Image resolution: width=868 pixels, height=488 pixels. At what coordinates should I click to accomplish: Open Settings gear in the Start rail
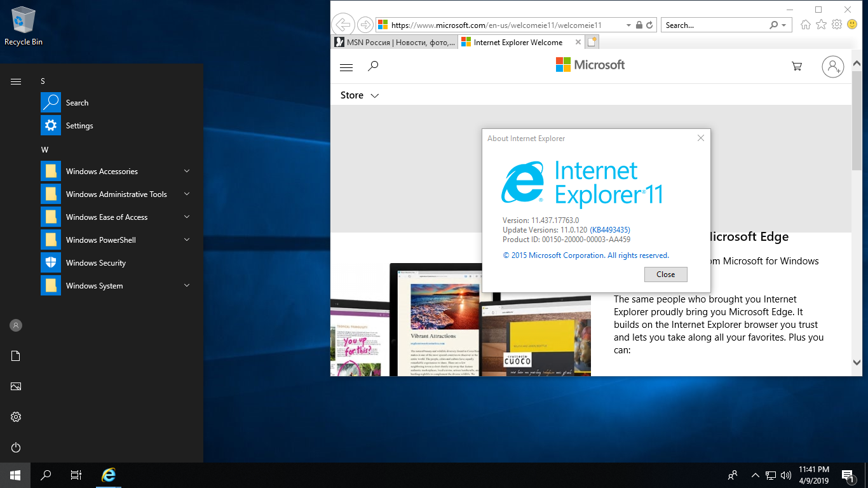(x=16, y=417)
